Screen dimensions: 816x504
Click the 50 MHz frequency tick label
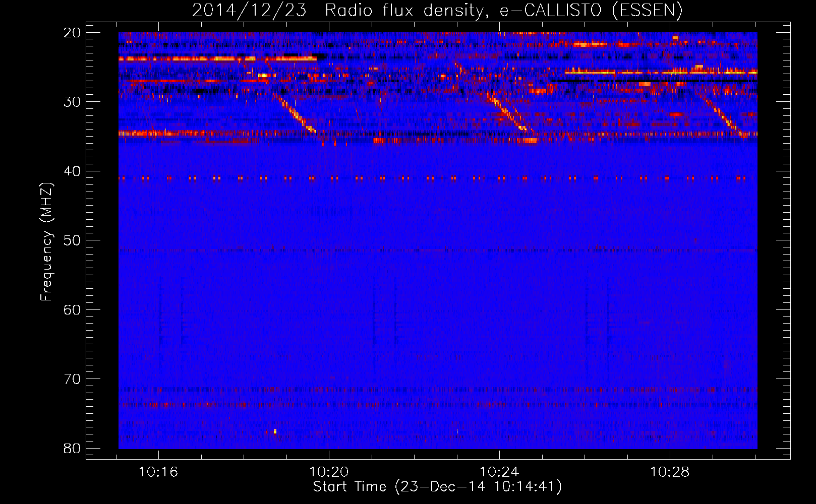coord(72,240)
